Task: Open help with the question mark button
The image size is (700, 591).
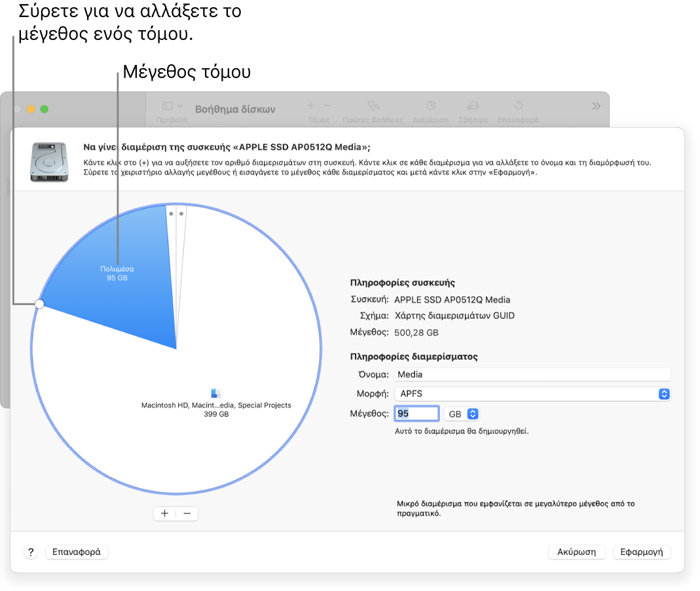Action: [31, 552]
